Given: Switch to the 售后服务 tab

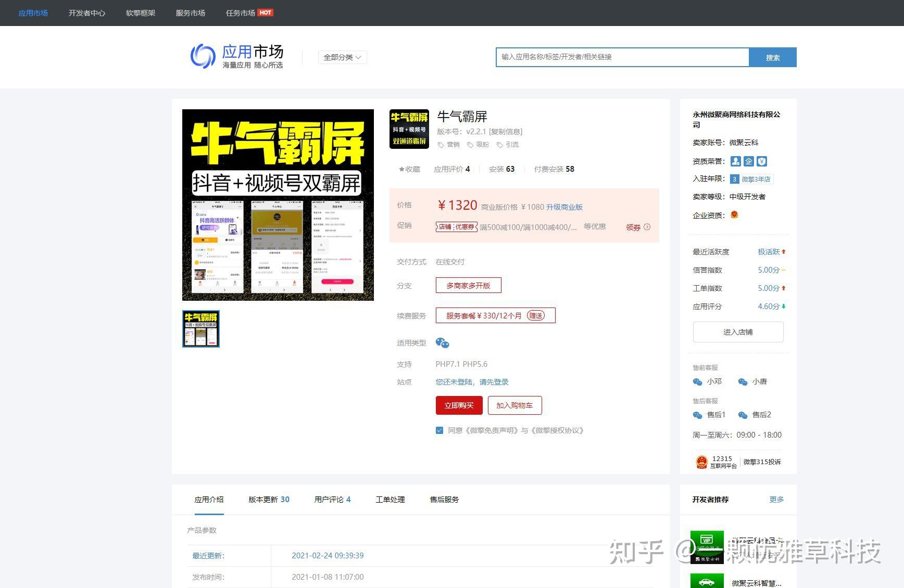Looking at the screenshot, I should pyautogui.click(x=444, y=500).
